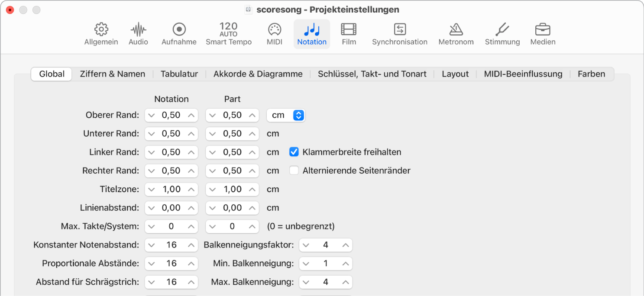Disable Klammerbreite freihalten checkbox
The height and width of the screenshot is (296, 644).
[294, 152]
